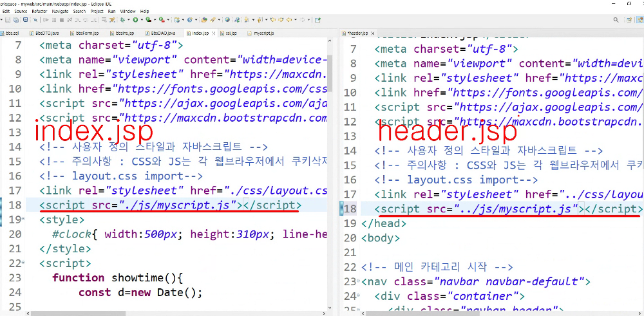Click the Back navigation arrow
The image size is (644, 316).
[x=289, y=19]
